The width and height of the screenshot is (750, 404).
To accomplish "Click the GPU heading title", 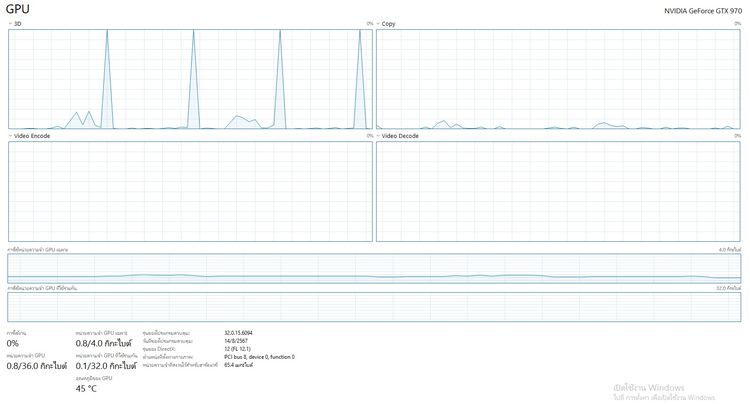I will point(20,9).
